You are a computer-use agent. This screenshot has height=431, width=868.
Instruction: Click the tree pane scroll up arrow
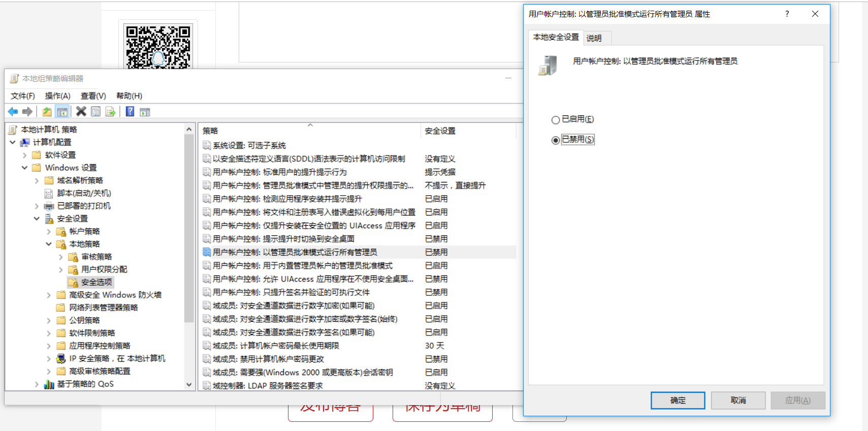tap(189, 129)
